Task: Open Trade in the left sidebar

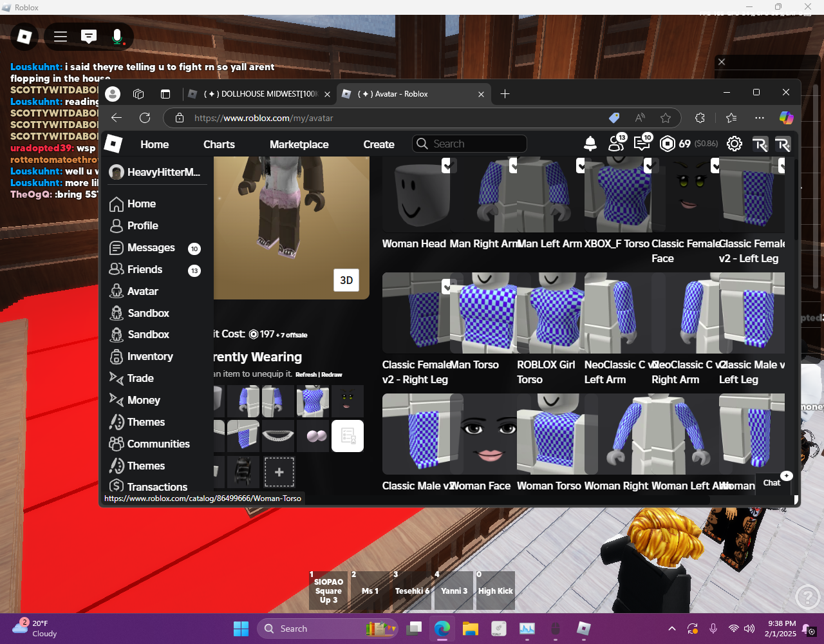Action: coord(131,378)
